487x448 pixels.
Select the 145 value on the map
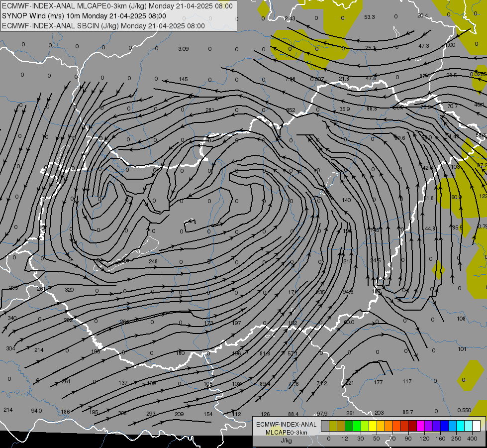click(x=183, y=79)
